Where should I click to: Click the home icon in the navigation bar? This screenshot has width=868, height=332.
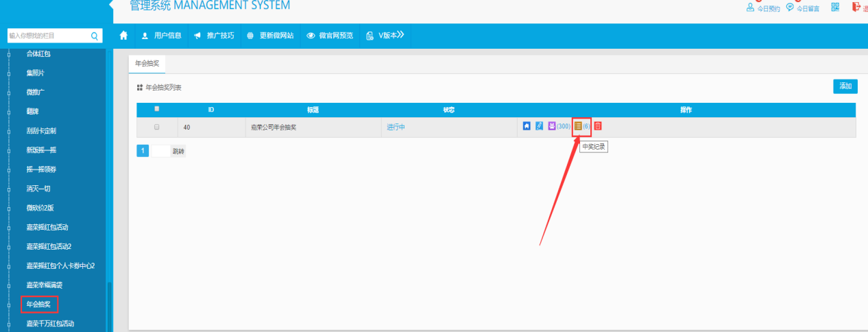(123, 36)
